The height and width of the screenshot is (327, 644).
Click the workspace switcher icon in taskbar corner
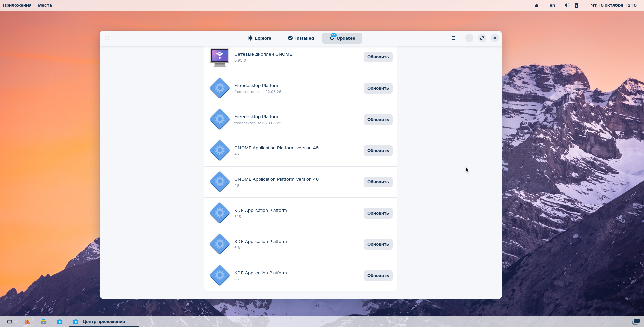tap(636, 322)
